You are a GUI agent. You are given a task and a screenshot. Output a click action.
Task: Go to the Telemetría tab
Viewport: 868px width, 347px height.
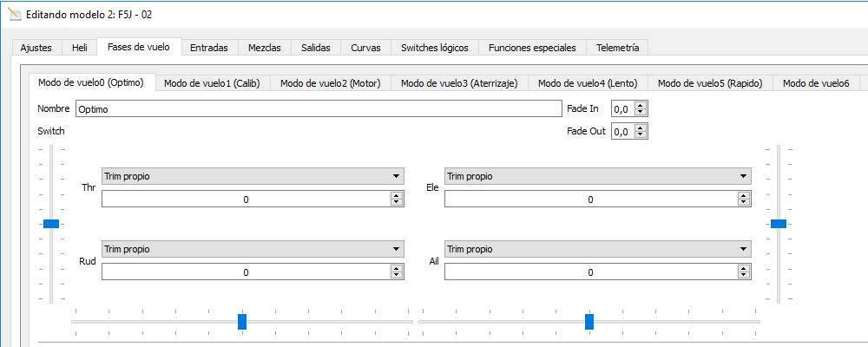pyautogui.click(x=617, y=48)
